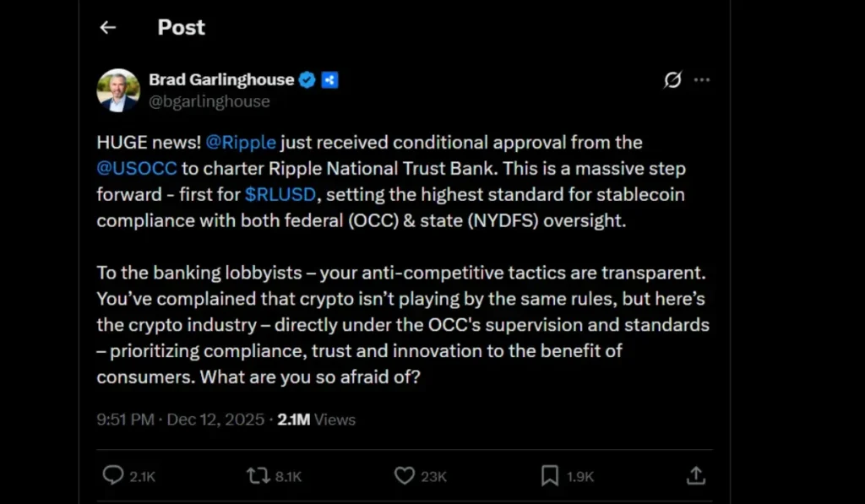Screen dimensions: 865x504
Task: Click the back arrow icon
Action: [107, 27]
